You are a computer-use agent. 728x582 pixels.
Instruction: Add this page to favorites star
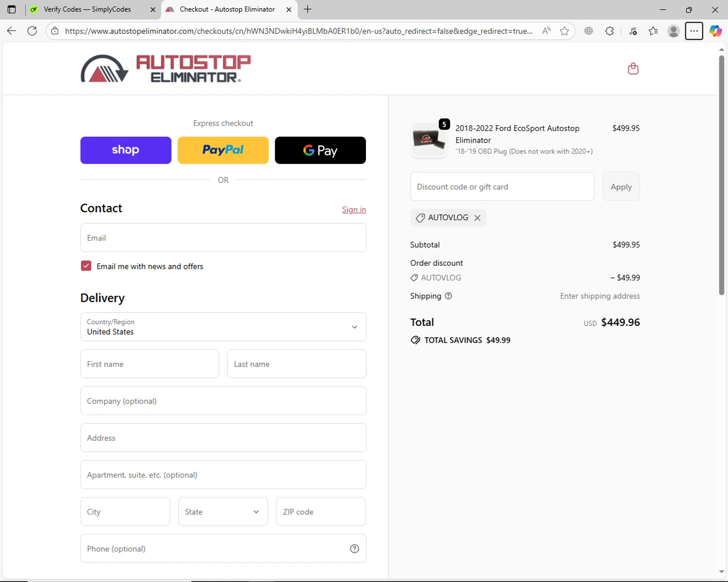pos(564,31)
